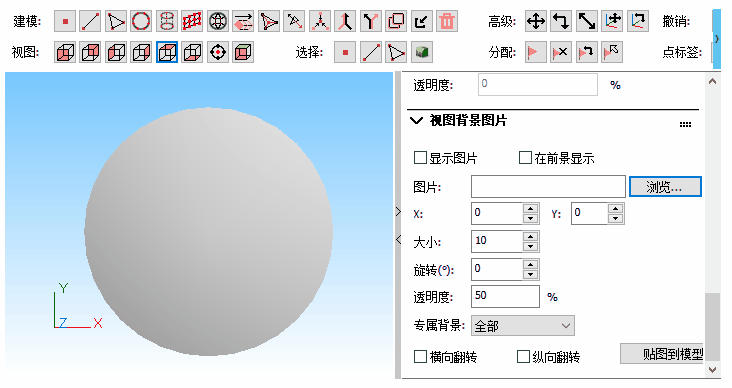Click the properties panel scroll down arrow
This screenshot has width=732, height=388.
[x=712, y=370]
